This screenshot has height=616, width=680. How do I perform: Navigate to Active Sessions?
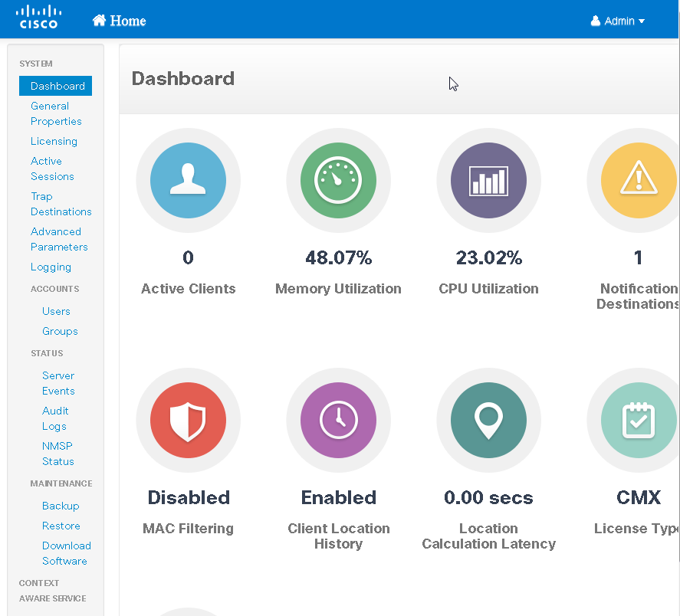[52, 169]
